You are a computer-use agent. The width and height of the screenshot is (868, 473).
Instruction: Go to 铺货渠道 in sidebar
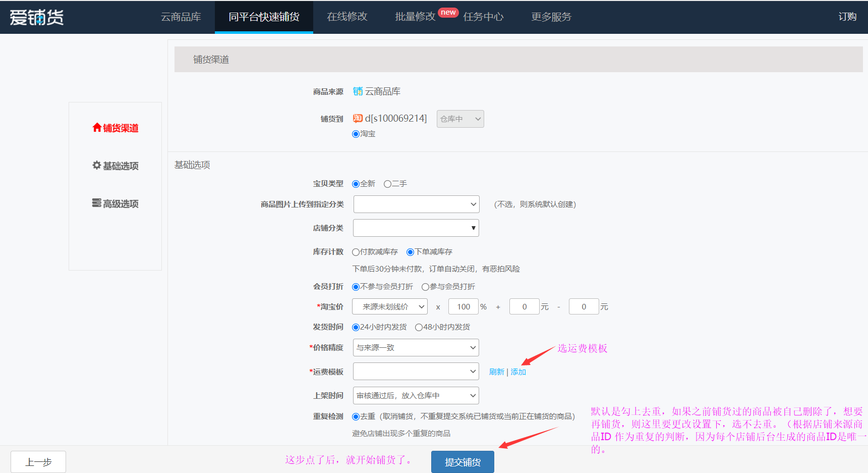[115, 128]
